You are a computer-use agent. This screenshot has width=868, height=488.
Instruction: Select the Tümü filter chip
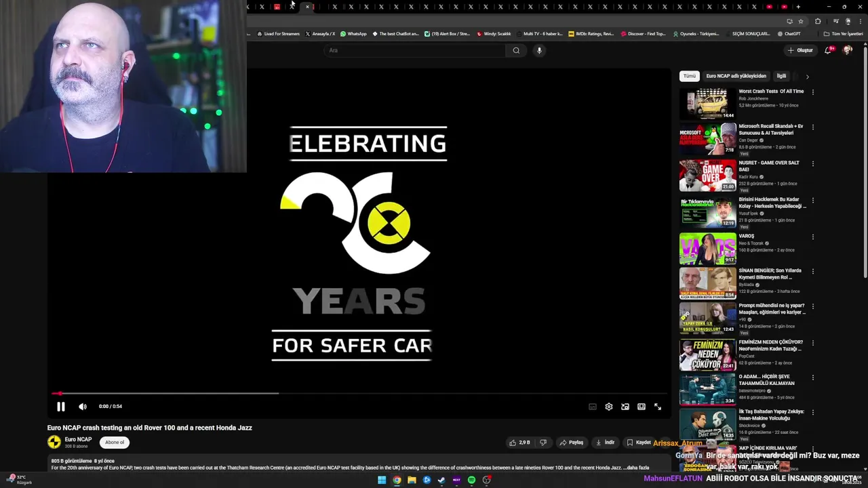(x=690, y=76)
